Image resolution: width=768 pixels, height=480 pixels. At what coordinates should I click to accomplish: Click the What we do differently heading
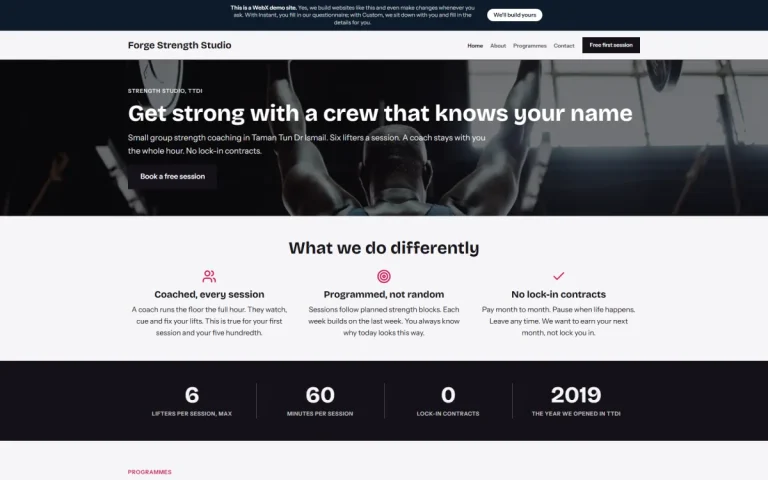(384, 248)
